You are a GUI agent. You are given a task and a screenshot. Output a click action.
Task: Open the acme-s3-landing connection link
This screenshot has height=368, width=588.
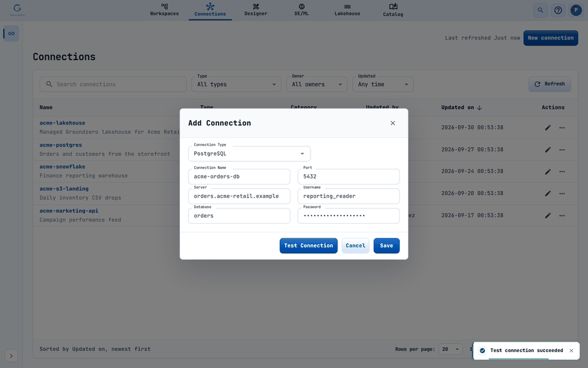64,189
